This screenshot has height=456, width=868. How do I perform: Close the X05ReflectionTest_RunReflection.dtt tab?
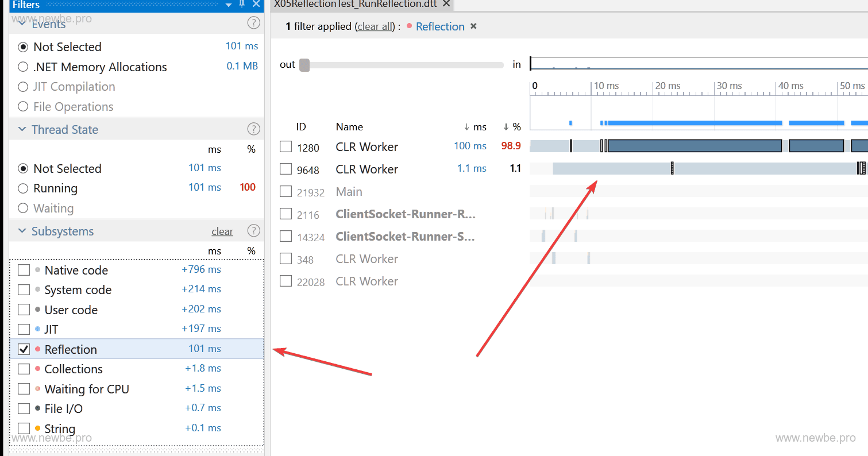point(446,4)
